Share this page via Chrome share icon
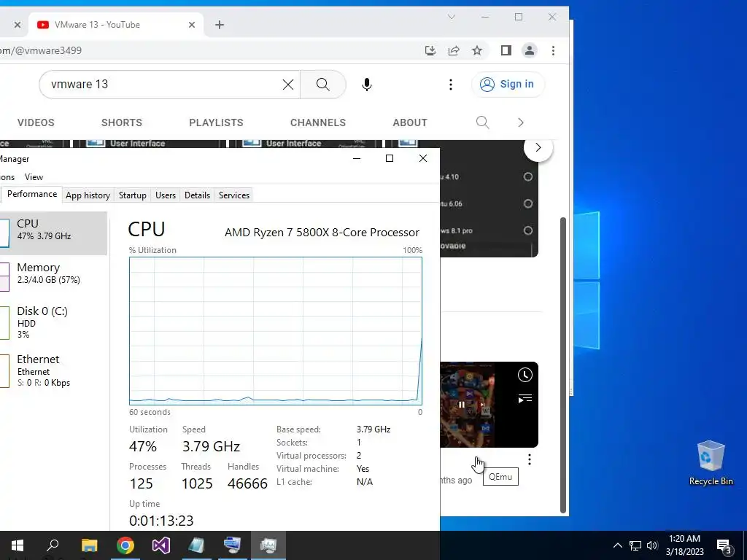Viewport: 747px width, 560px height. (x=454, y=50)
